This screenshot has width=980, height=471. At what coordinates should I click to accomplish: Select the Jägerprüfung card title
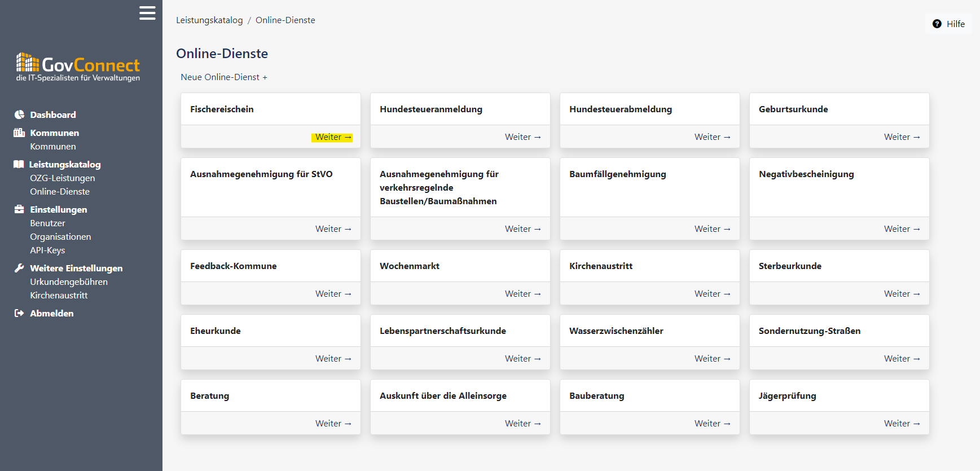[x=788, y=396]
